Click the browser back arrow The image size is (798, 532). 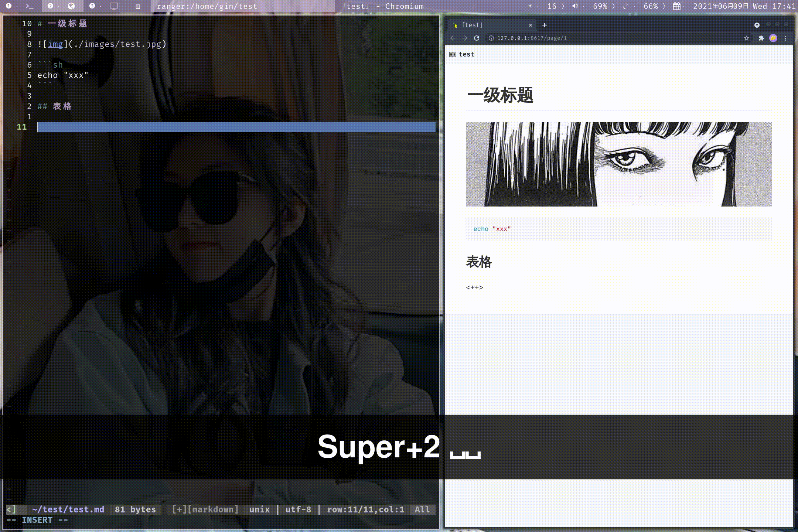point(453,38)
